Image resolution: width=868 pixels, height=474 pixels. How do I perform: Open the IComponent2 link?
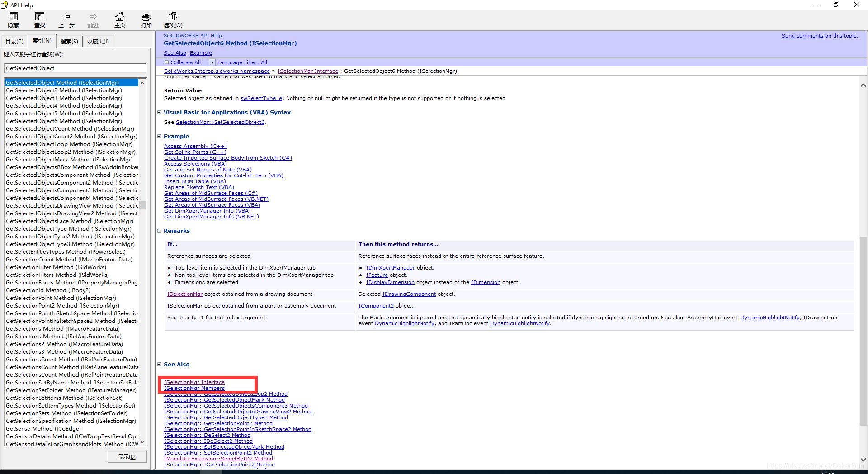pyautogui.click(x=376, y=306)
